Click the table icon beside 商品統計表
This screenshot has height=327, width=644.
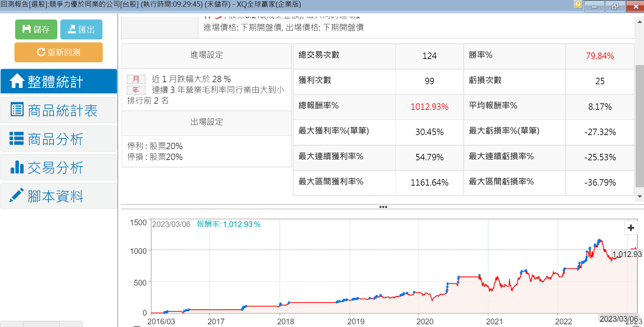click(x=17, y=109)
